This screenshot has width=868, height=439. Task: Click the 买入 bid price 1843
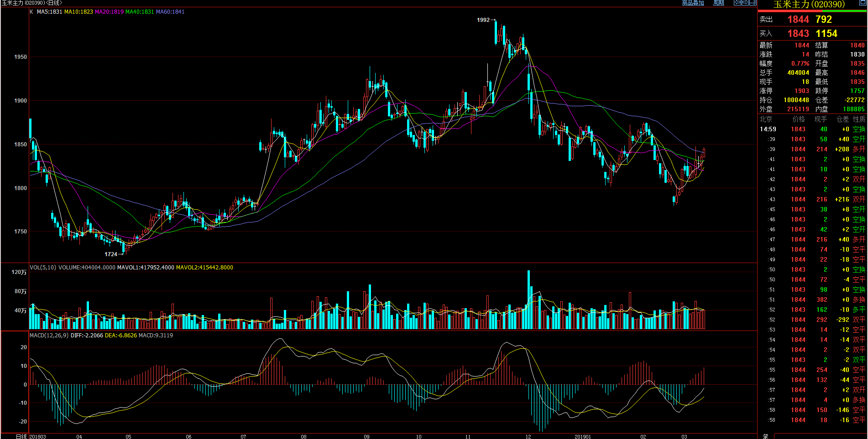798,34
